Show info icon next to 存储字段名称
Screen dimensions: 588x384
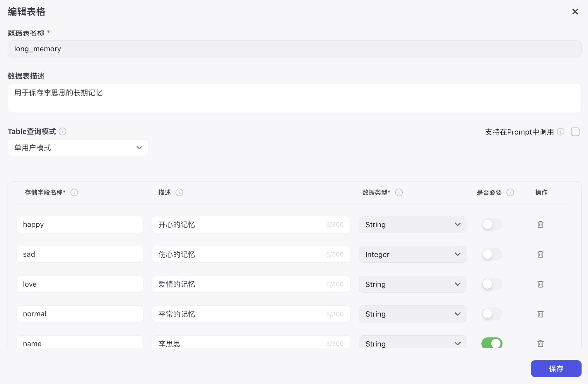pos(74,193)
